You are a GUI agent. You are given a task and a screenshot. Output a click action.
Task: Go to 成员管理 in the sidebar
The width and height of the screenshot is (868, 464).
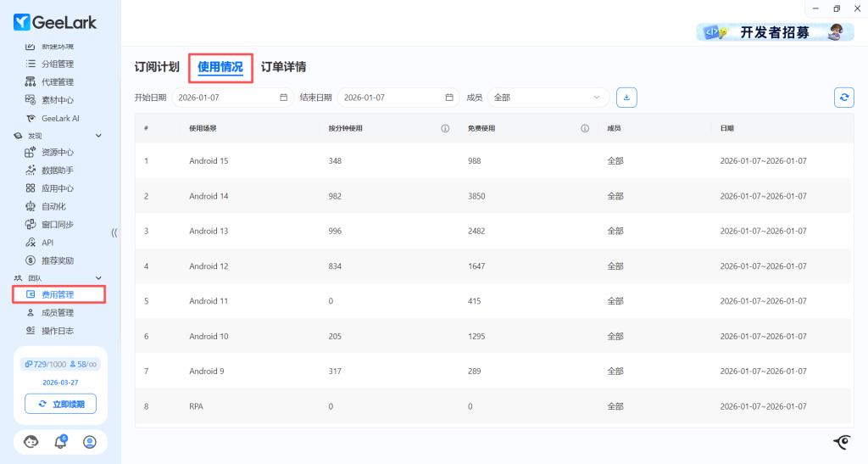tap(58, 313)
